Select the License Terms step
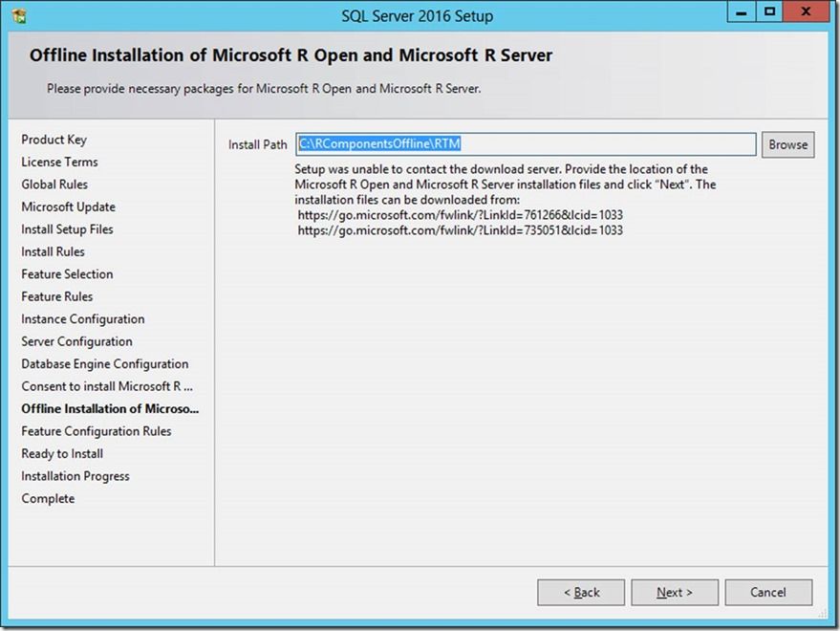This screenshot has width=840, height=631. 59,162
